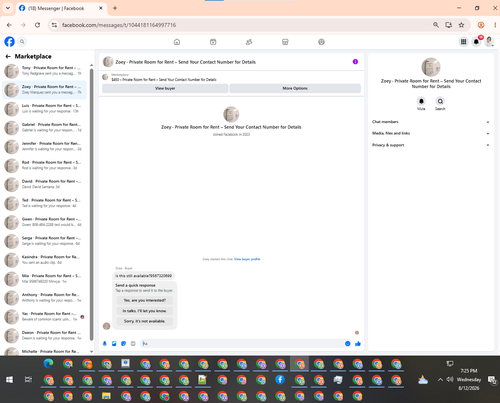Viewport: 500px width, 403px height.
Task: Open the tab search dropdown arrow
Action: click(8, 8)
